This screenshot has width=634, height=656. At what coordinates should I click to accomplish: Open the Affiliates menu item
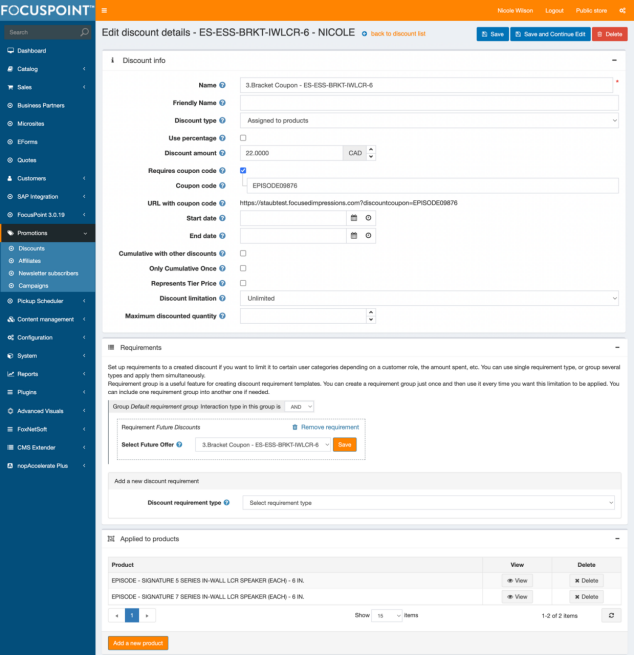pos(30,260)
